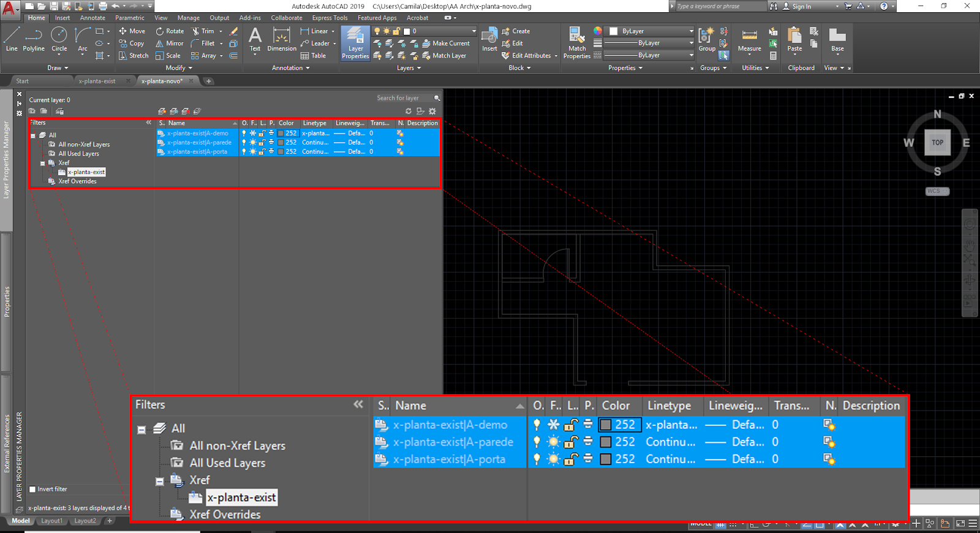This screenshot has height=533, width=980.
Task: Open the Autodesk App Store cart icon
Action: tap(848, 6)
